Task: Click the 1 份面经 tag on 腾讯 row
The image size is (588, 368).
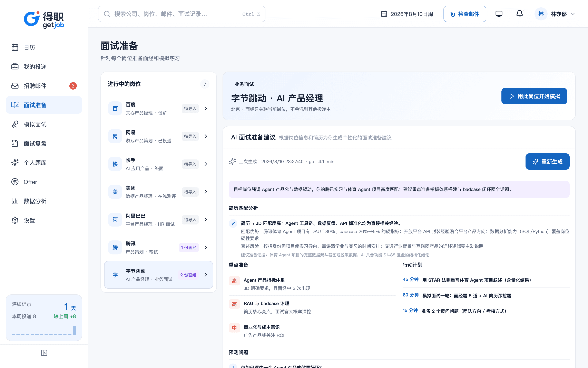Action: tap(189, 248)
